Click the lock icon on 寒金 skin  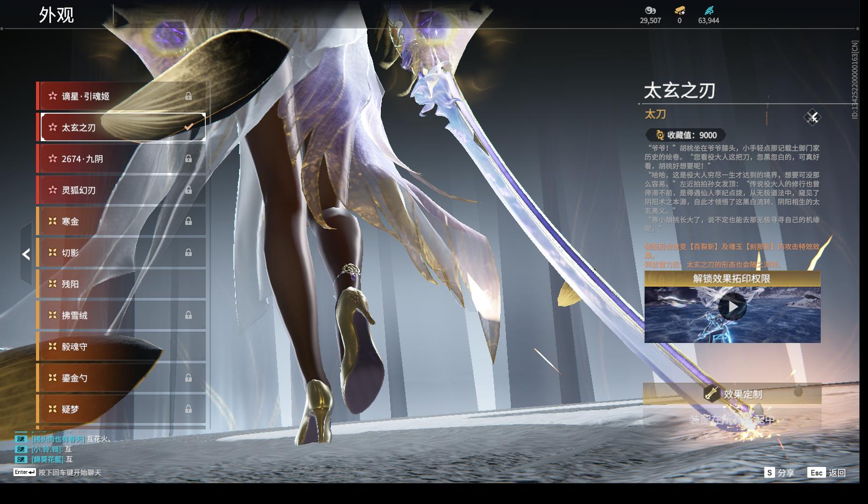189,221
